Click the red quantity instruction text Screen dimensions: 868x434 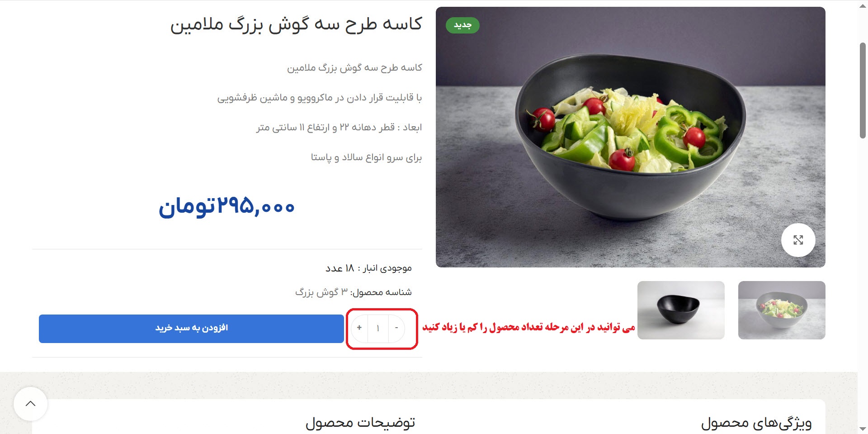point(528,327)
